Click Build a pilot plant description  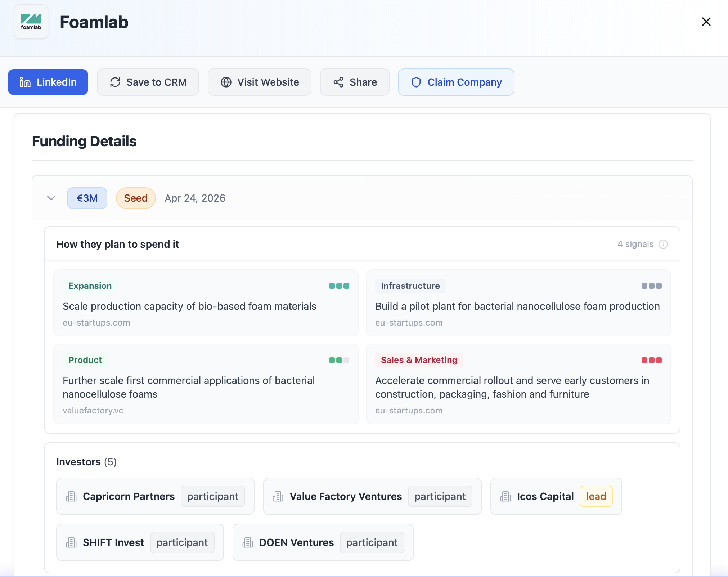(x=517, y=306)
